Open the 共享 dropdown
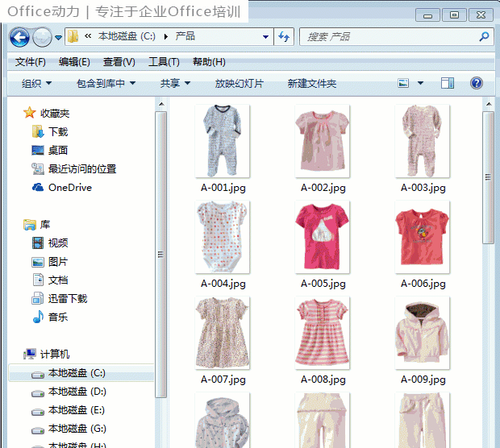Image resolution: width=500 pixels, height=448 pixels. [175, 84]
